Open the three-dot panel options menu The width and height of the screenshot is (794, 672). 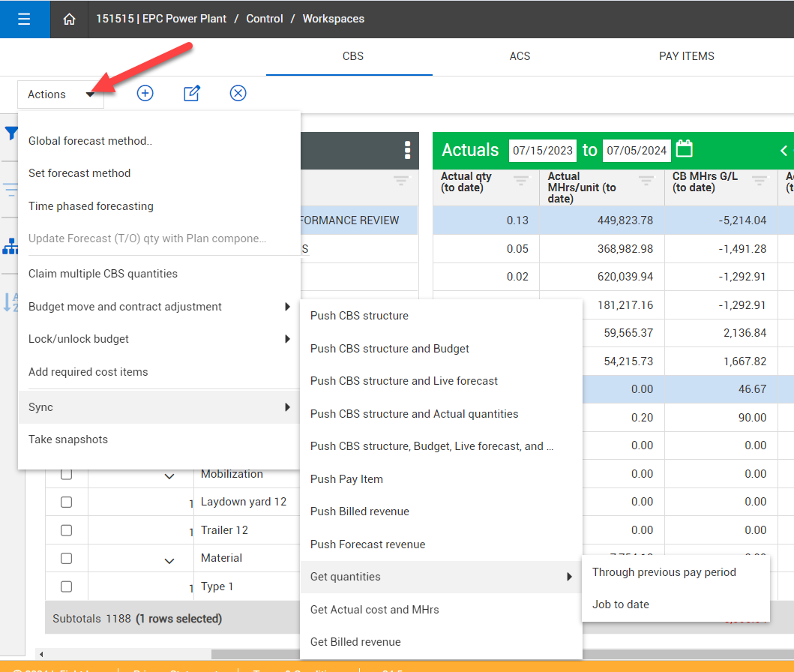407,150
